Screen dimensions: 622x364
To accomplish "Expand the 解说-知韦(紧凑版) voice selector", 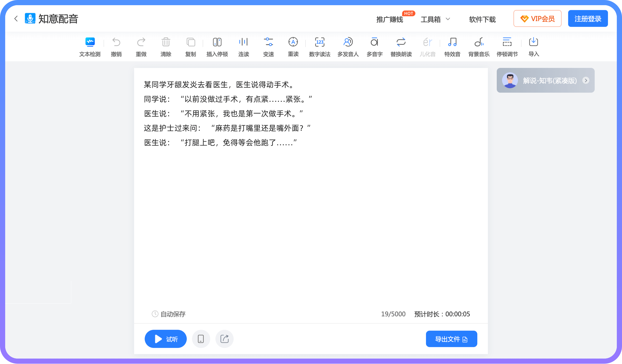I will click(x=586, y=81).
